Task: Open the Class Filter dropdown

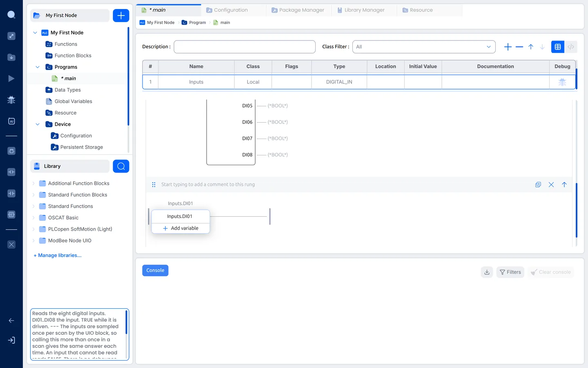Action: point(424,47)
